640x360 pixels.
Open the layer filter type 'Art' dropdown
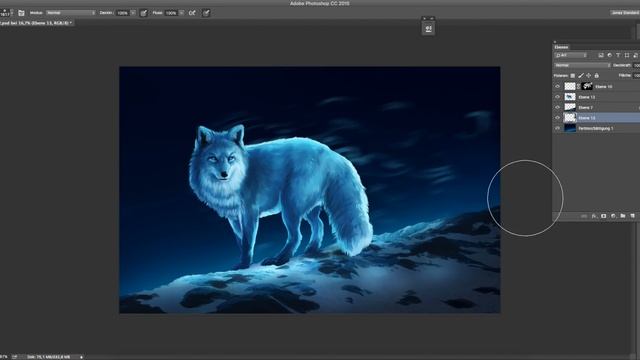coord(571,55)
